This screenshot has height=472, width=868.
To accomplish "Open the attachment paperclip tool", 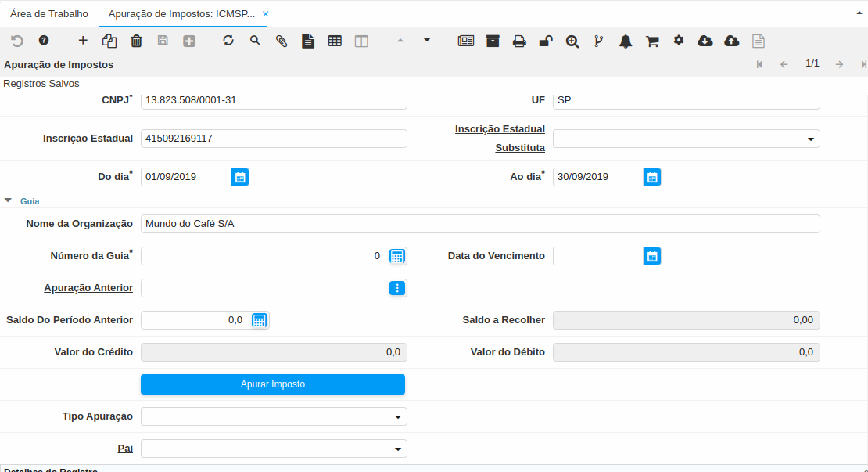I will pyautogui.click(x=282, y=41).
